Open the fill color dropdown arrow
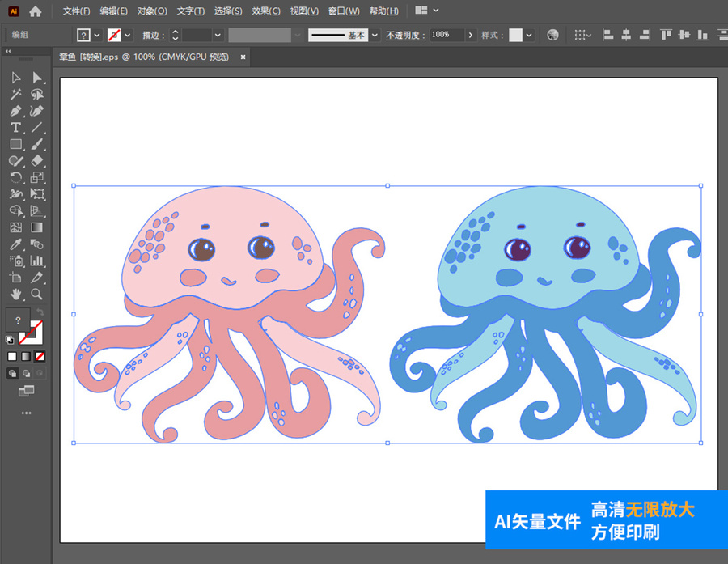Image resolution: width=728 pixels, height=564 pixels. [97, 35]
